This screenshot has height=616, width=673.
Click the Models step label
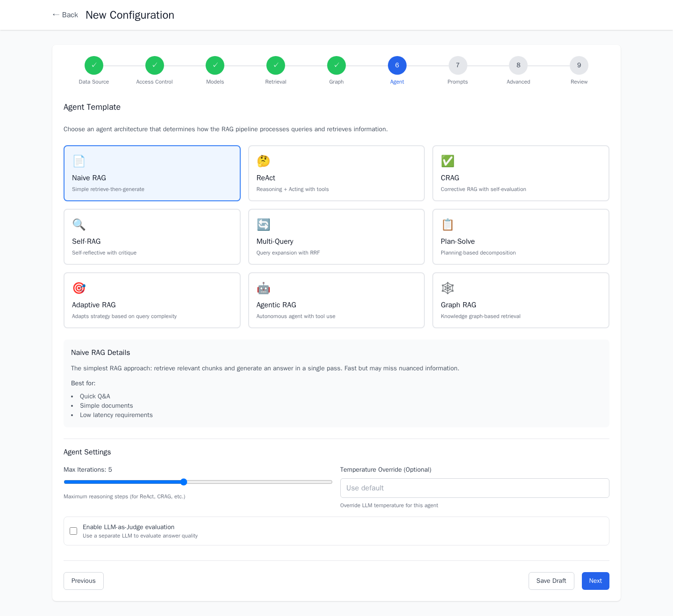(215, 82)
